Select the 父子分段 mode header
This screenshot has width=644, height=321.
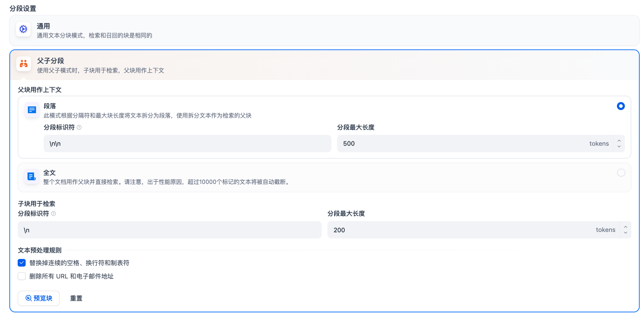(x=325, y=65)
